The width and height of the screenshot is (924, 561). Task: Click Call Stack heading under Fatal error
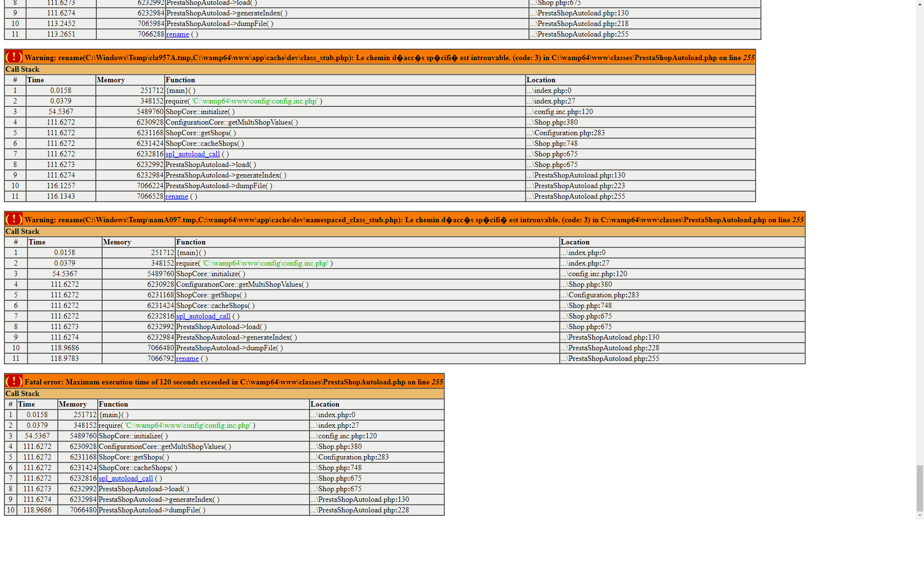pyautogui.click(x=22, y=394)
